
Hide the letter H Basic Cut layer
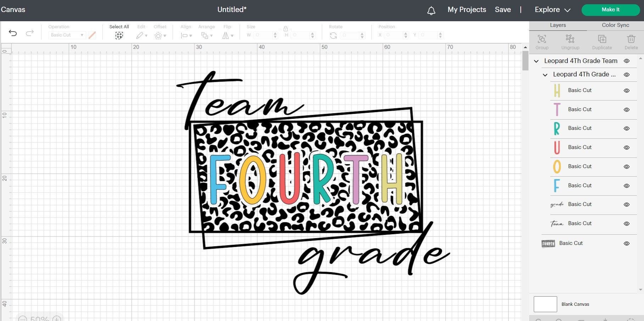(626, 90)
